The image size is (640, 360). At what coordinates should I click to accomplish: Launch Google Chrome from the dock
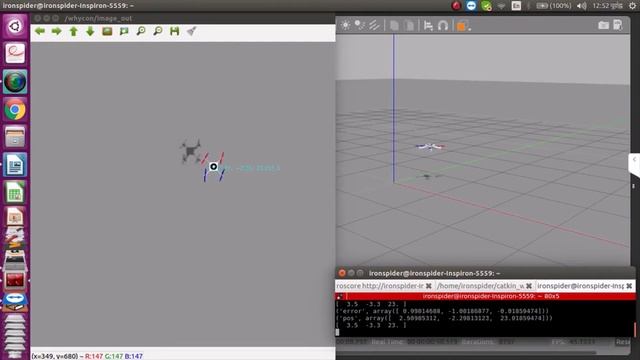click(x=15, y=110)
